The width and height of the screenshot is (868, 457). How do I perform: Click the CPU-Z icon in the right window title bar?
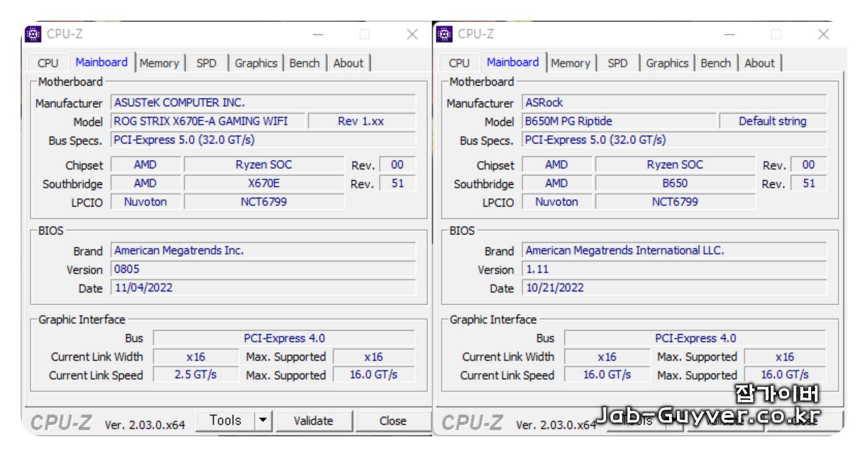pyautogui.click(x=445, y=34)
